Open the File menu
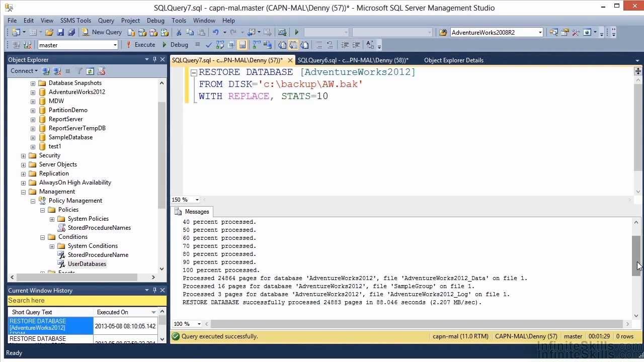Screen dimensions: 644x362 click(12, 21)
